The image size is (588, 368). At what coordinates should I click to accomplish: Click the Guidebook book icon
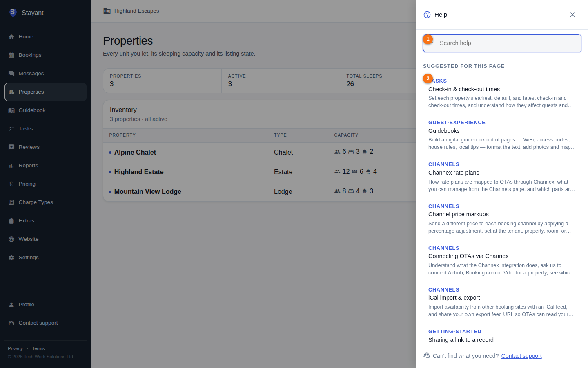point(11,110)
